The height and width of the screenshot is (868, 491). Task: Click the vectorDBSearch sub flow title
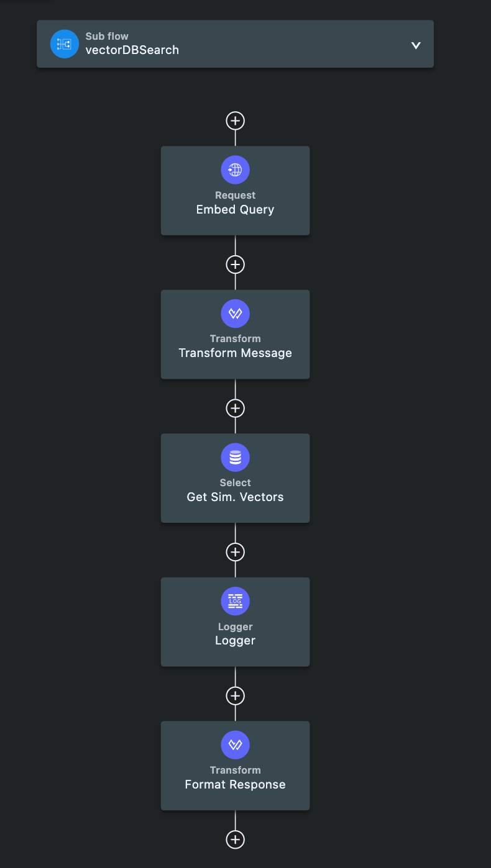(x=132, y=50)
